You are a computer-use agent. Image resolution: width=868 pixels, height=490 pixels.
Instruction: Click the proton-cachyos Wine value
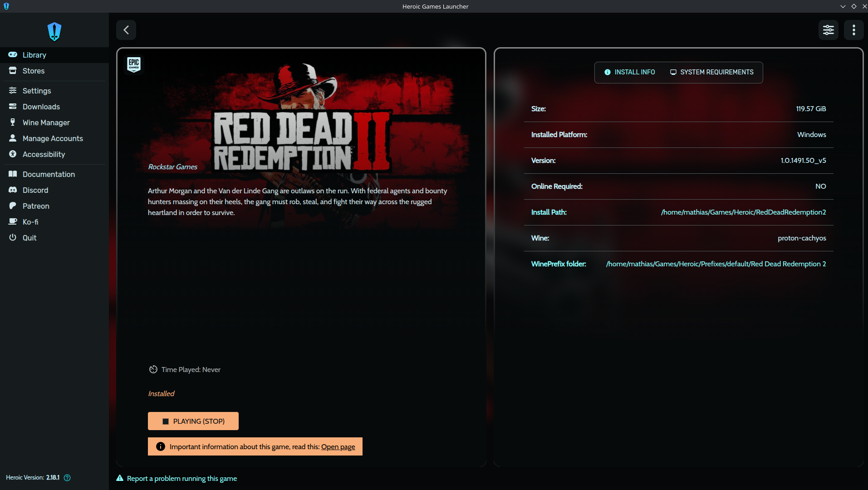pos(802,238)
